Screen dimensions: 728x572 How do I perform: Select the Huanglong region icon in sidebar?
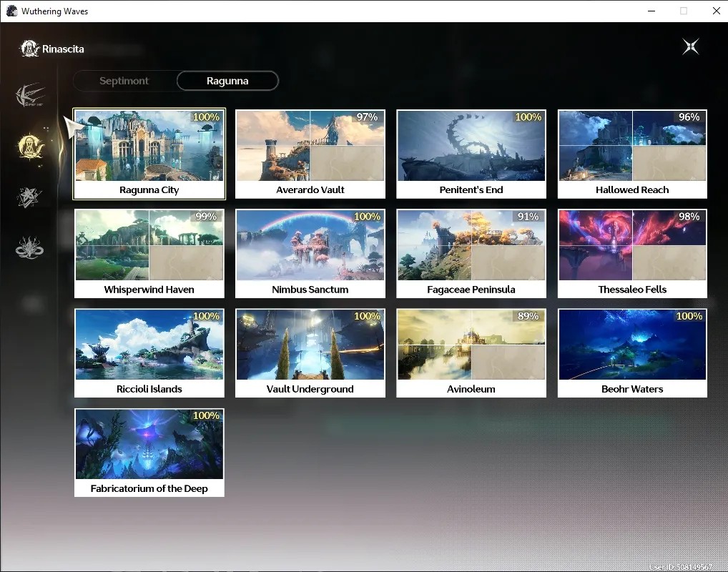click(x=30, y=94)
